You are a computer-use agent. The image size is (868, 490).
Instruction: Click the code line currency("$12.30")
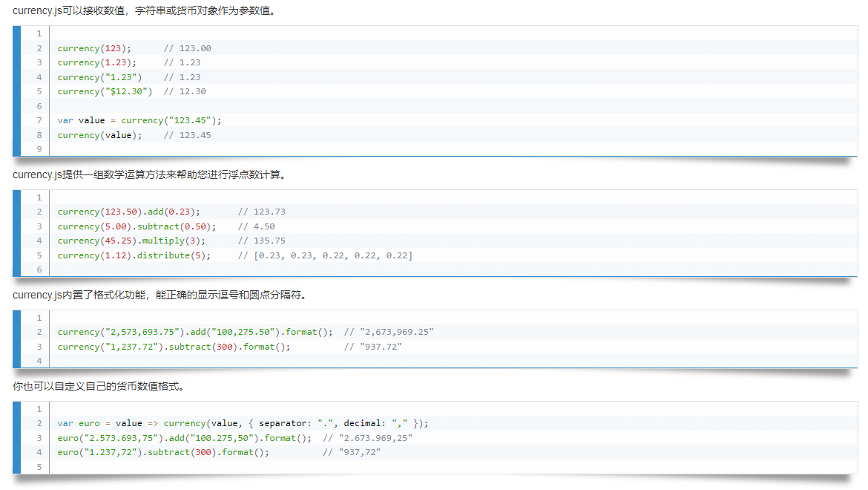click(x=105, y=91)
